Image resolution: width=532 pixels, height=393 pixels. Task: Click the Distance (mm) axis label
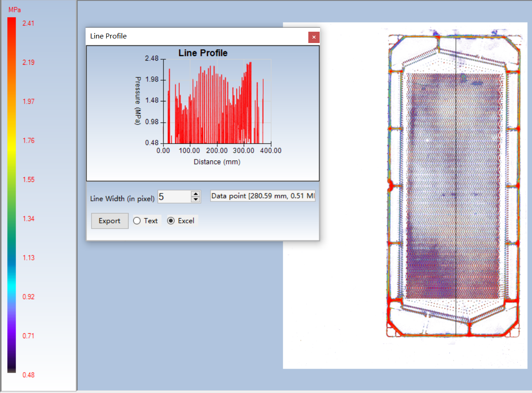click(x=217, y=162)
